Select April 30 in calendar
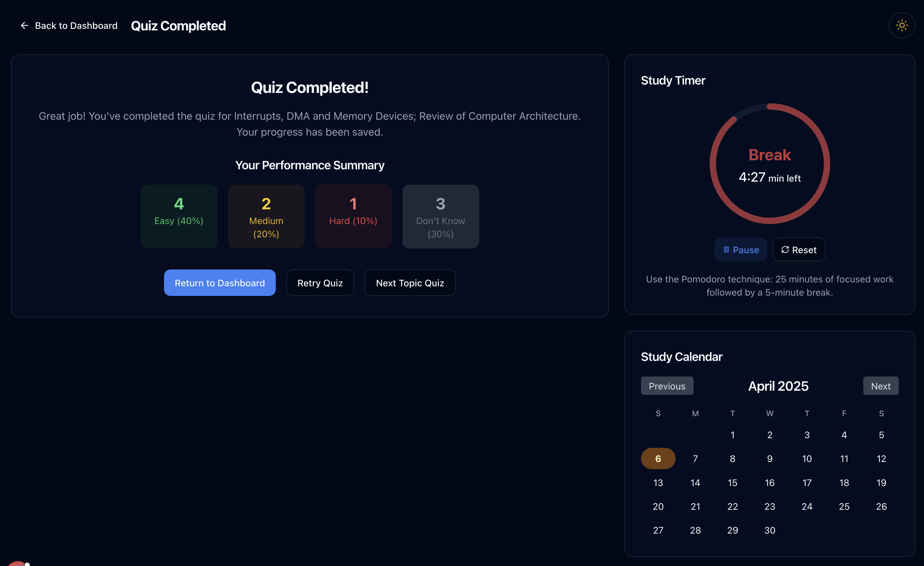The image size is (924, 566). pyautogui.click(x=769, y=530)
